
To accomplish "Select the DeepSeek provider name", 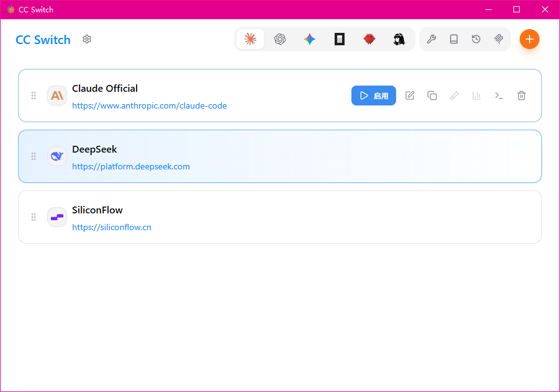I will tap(94, 149).
